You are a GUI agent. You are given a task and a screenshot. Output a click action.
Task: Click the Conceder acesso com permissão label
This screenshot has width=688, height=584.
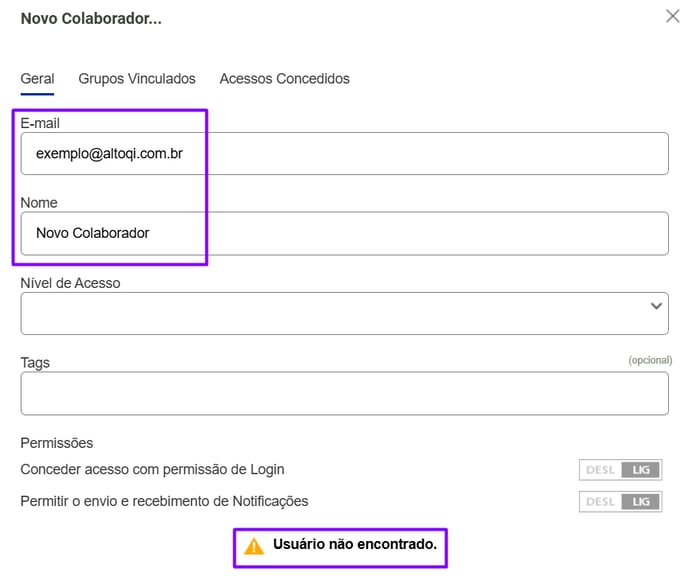(x=152, y=469)
